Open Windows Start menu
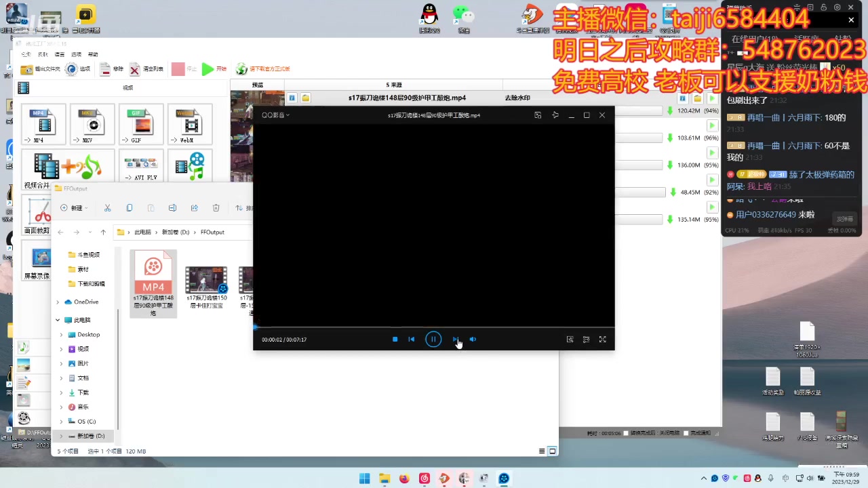The height and width of the screenshot is (488, 868). 364,479
